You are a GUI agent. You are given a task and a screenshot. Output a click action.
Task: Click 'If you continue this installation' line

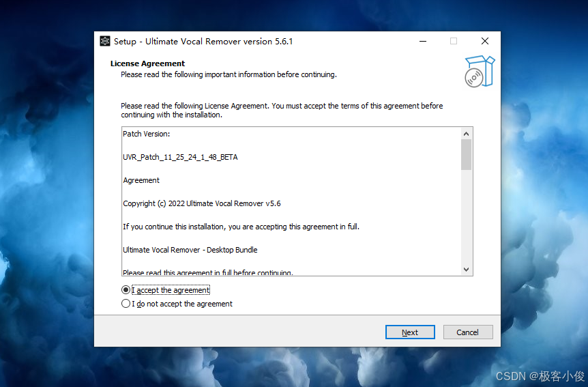point(241,227)
